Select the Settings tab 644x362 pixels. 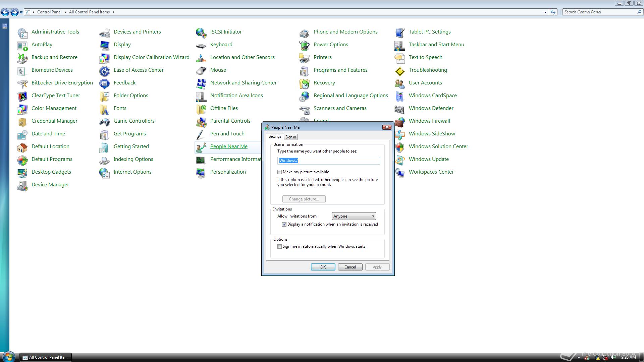[x=275, y=136]
